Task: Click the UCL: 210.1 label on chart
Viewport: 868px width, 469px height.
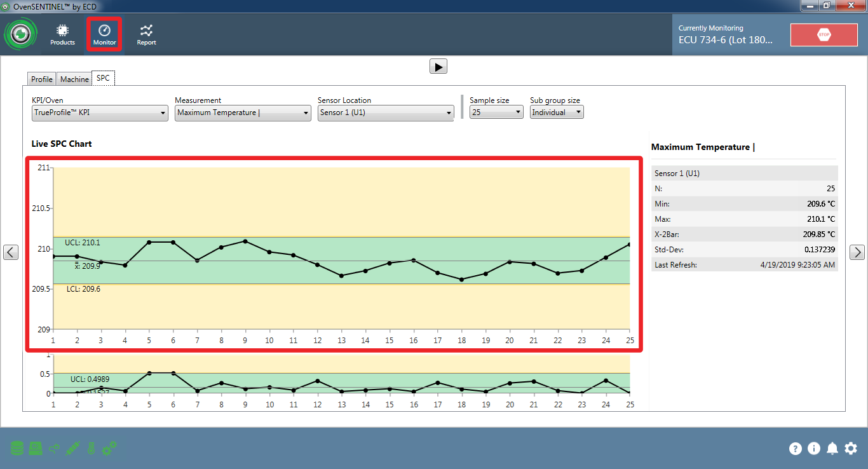Action: (x=82, y=243)
